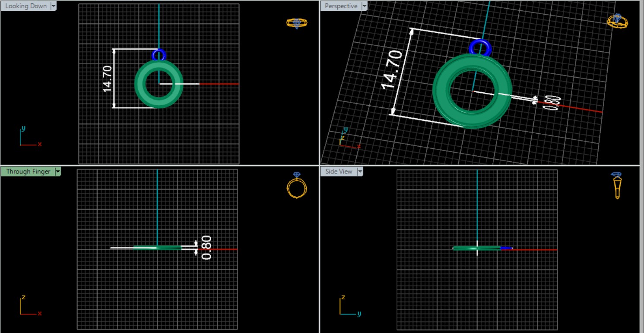Image resolution: width=644 pixels, height=333 pixels.
Task: Expand the Perspective viewport dropdown menu
Action: pos(364,6)
